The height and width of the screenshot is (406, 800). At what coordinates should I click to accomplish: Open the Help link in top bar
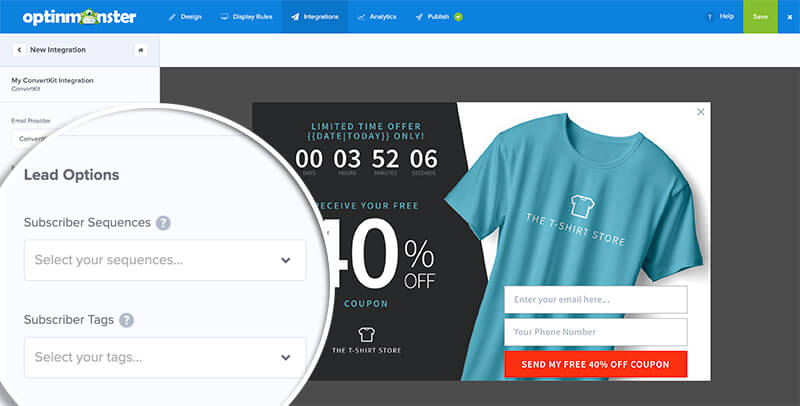(720, 16)
